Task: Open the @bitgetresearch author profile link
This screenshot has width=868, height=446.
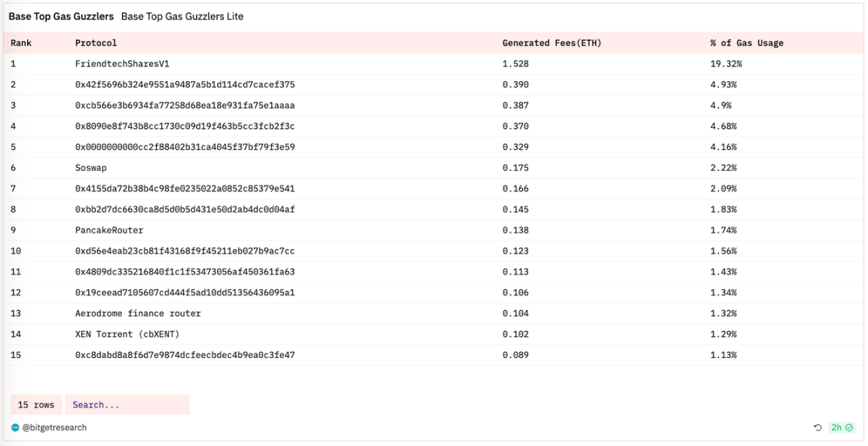Action: point(54,428)
